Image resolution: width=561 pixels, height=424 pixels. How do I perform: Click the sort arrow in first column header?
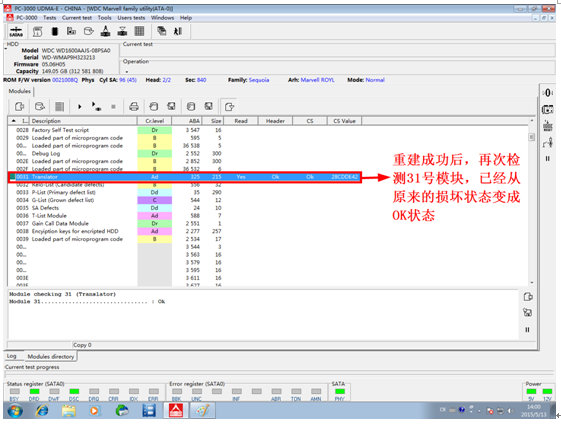pos(14,121)
